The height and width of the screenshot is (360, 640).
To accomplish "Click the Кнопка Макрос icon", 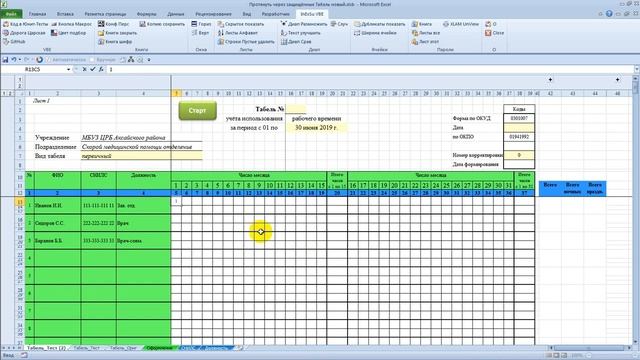I will (54, 24).
